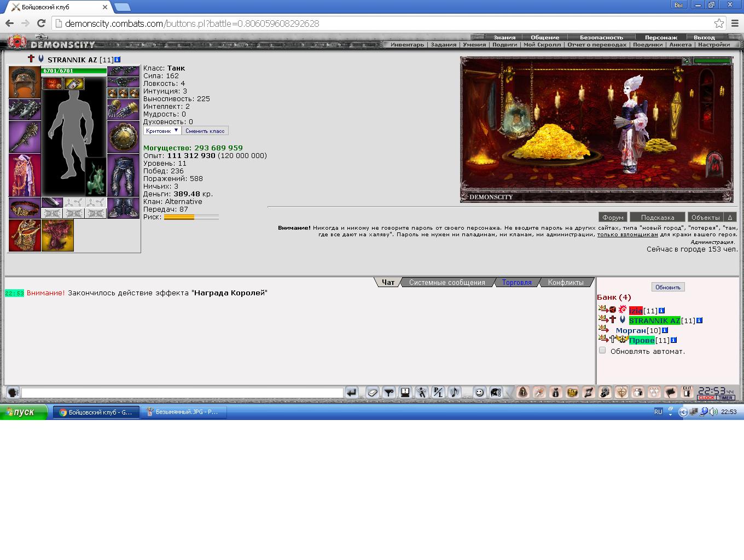This screenshot has width=744, height=560.
Task: Switch to TIMER mode
Action: [x=725, y=398]
